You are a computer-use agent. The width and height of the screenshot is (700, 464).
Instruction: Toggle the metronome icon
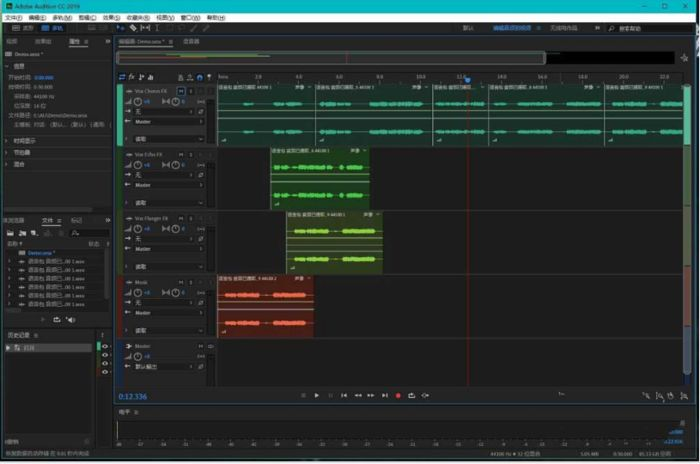(180, 78)
